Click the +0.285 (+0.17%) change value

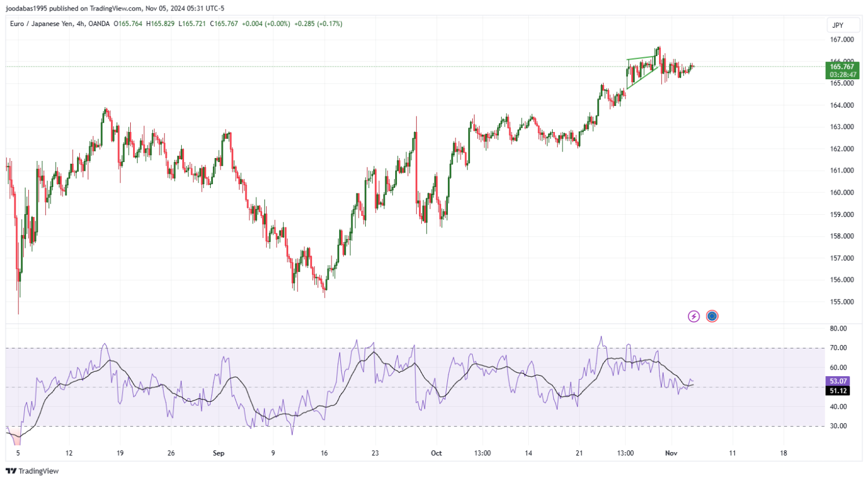[x=318, y=24]
